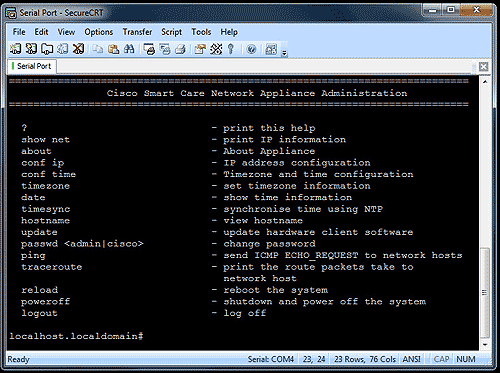The width and height of the screenshot is (500, 373).
Task: Click the 'show net' command text
Action: click(46, 140)
